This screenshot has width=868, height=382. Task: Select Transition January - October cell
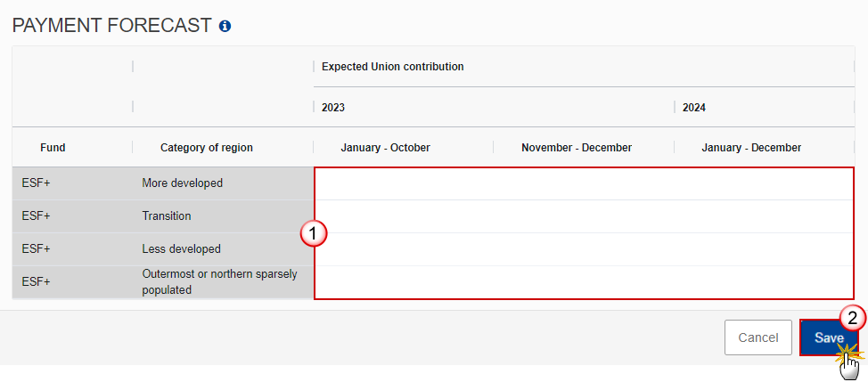coord(404,216)
